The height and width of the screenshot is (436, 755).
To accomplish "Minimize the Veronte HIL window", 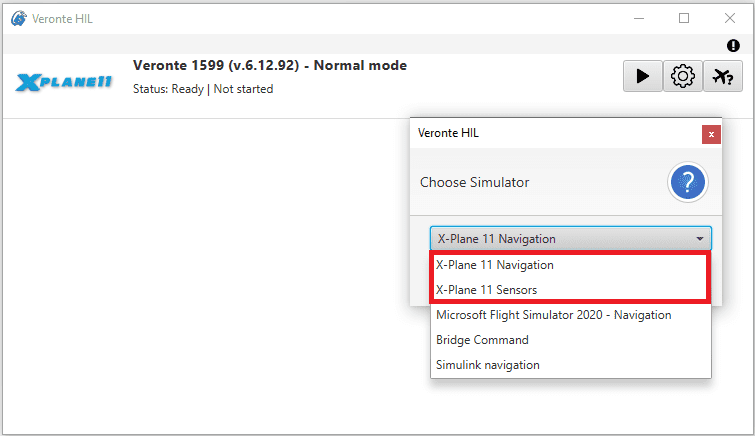I will pyautogui.click(x=639, y=18).
